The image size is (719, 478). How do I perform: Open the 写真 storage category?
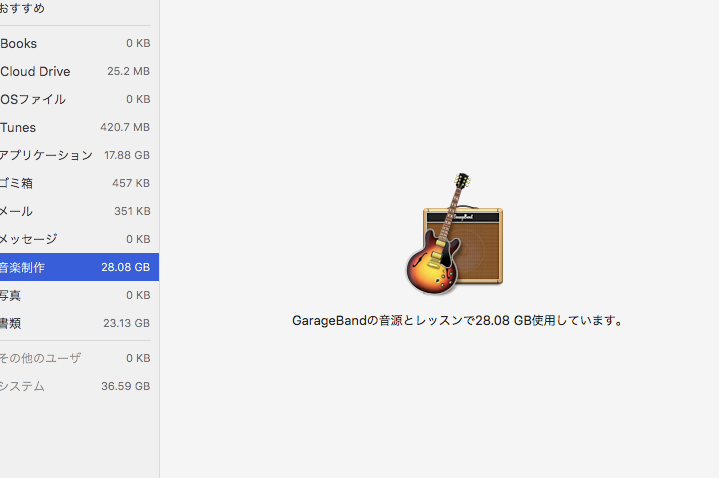pos(79,295)
